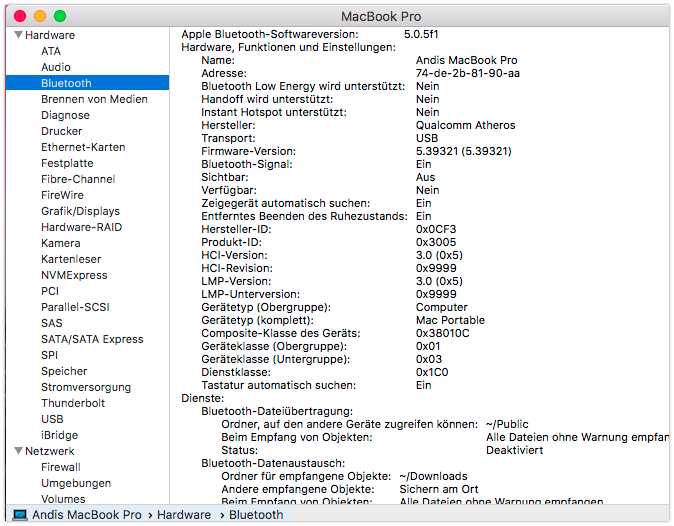Click the Sichtbar value Aus

tap(426, 177)
